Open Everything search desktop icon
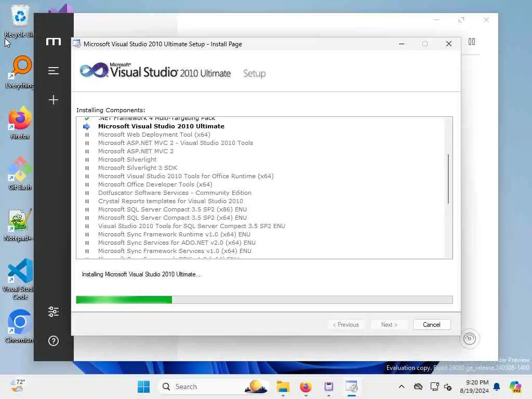This screenshot has width=532, height=399. pyautogui.click(x=19, y=72)
